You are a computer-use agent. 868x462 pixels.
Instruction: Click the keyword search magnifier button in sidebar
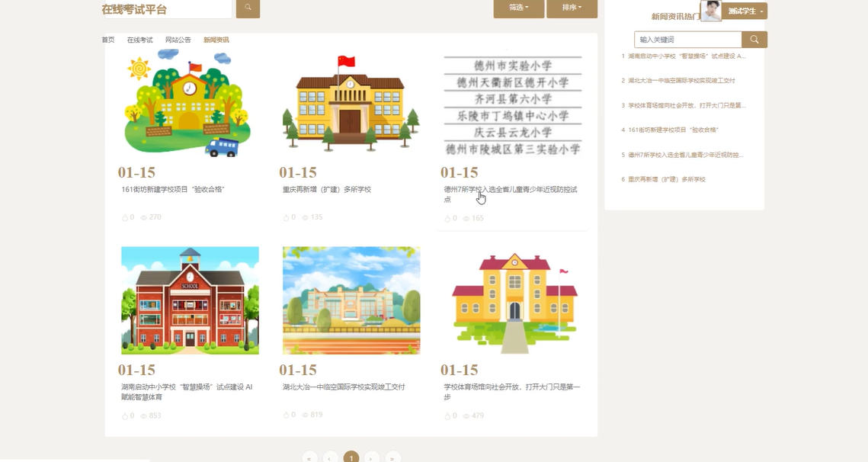click(x=754, y=40)
